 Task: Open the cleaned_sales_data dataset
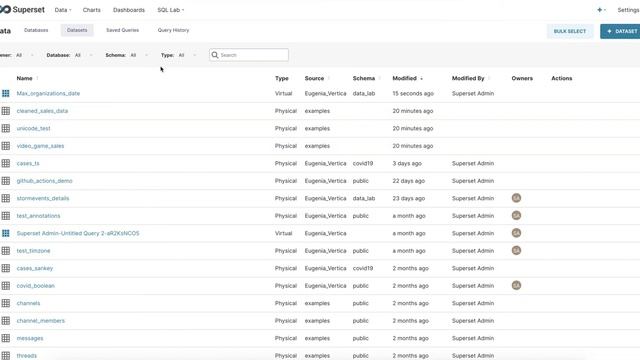click(x=42, y=111)
